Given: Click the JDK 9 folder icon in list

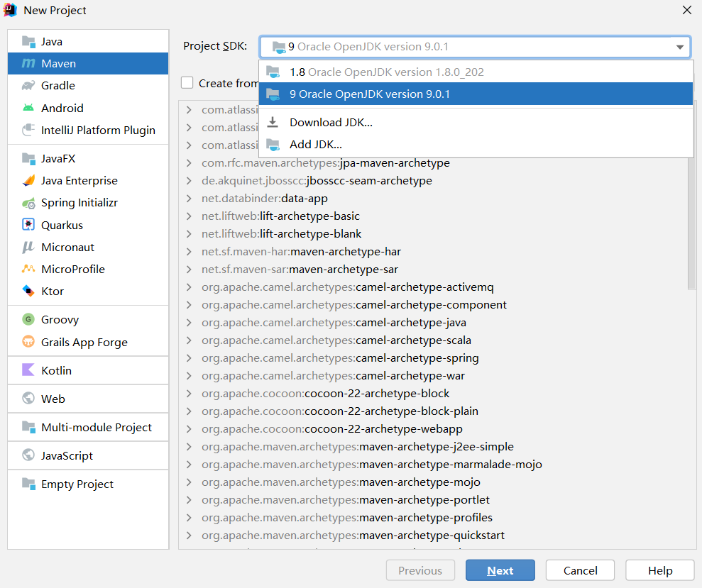Looking at the screenshot, I should coord(273,94).
